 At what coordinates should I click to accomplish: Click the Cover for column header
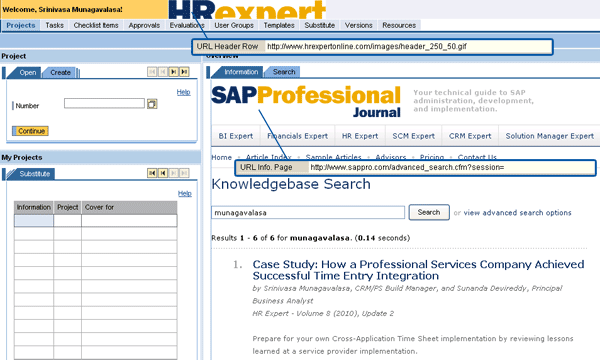point(129,207)
